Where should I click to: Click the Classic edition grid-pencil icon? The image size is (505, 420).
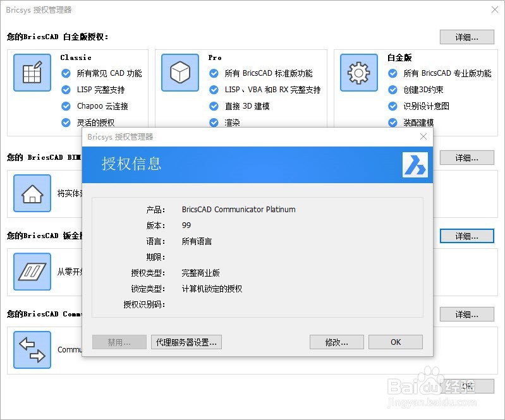coord(32,73)
